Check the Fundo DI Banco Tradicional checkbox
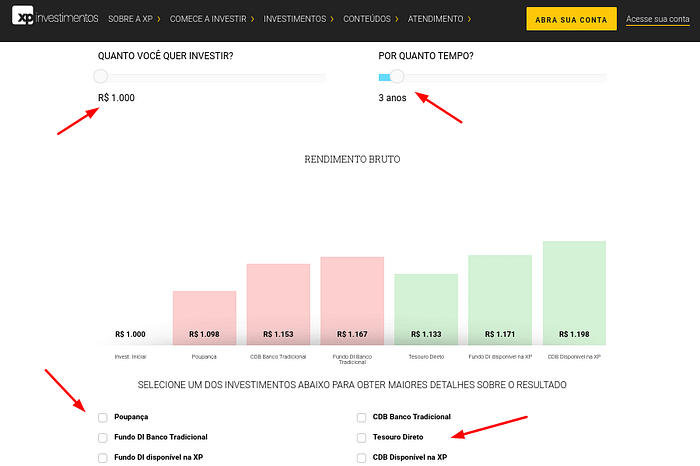Viewport: 700px width, 466px height. 103,437
